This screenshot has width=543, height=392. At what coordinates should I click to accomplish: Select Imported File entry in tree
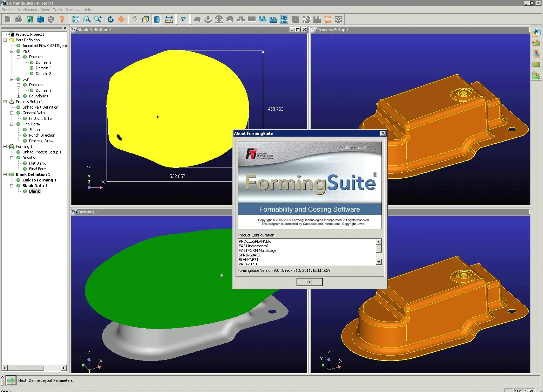pyautogui.click(x=44, y=46)
